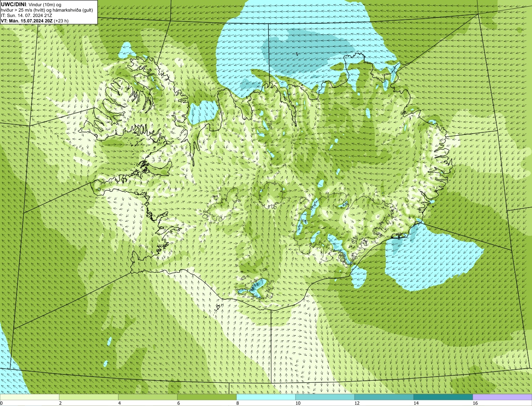532x406 pixels.
Task: Click the legend scale label "6"
Action: pyautogui.click(x=179, y=403)
